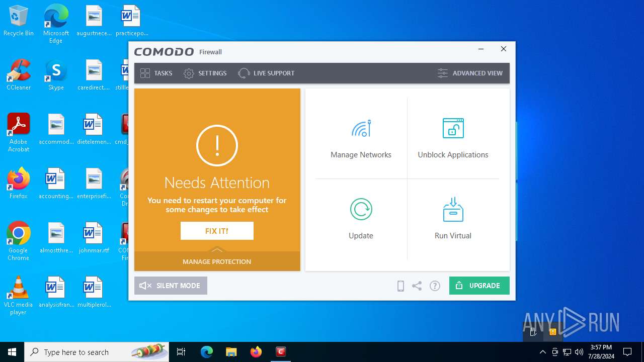Image resolution: width=644 pixels, height=362 pixels.
Task: Select the dietelemen document on desktop
Action: coord(94,129)
